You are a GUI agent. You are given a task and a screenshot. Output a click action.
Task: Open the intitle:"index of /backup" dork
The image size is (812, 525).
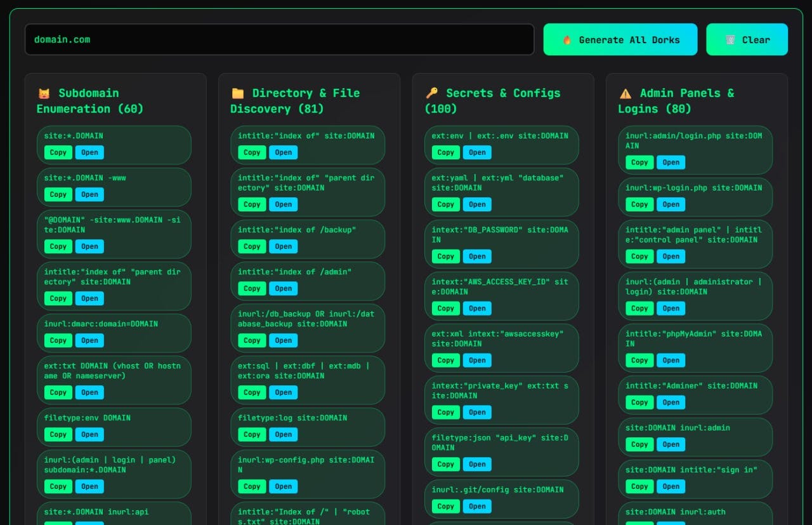pyautogui.click(x=284, y=246)
